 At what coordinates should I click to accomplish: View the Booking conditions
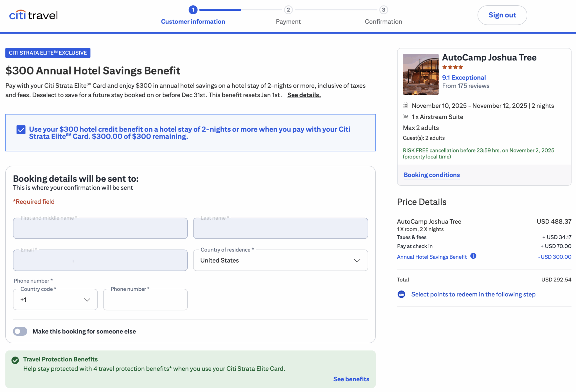pyautogui.click(x=431, y=175)
